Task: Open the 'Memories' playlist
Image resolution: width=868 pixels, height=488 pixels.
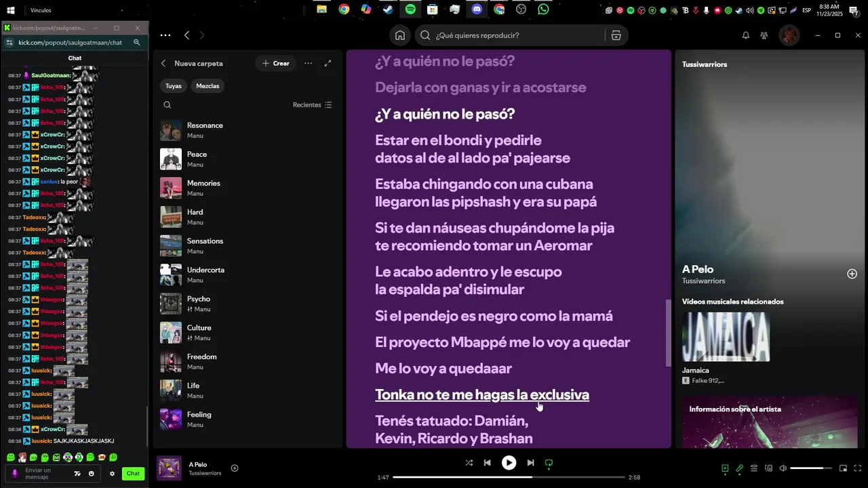Action: [x=248, y=188]
